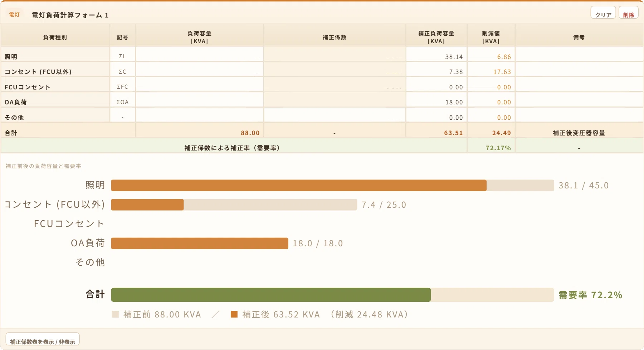Select the 38.14 corrected load value

click(454, 57)
